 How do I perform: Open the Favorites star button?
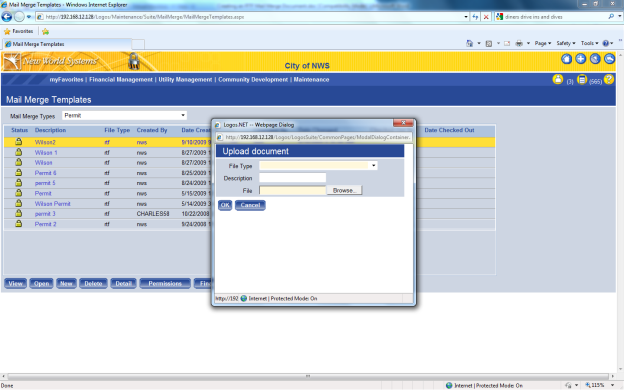point(19,31)
